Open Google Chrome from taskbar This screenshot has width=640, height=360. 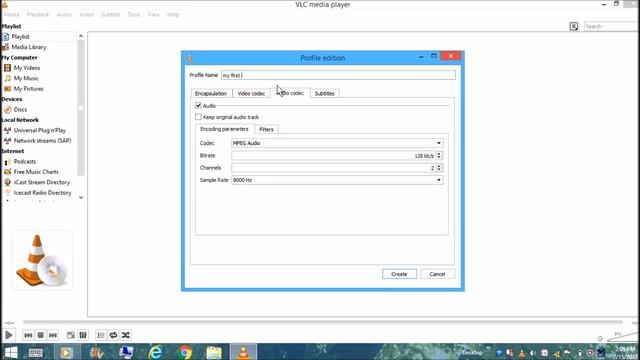tap(184, 352)
